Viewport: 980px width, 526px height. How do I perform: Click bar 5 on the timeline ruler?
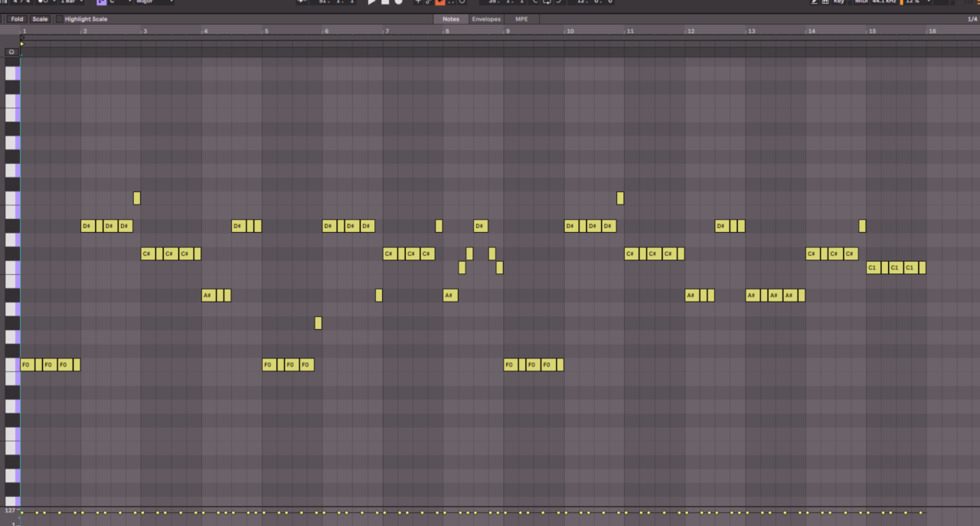coord(266,31)
